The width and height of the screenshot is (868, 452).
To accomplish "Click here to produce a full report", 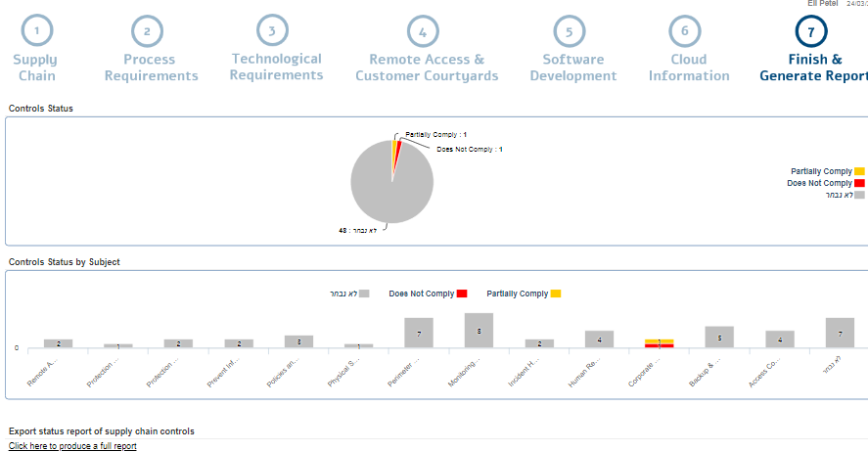I will pyautogui.click(x=72, y=446).
